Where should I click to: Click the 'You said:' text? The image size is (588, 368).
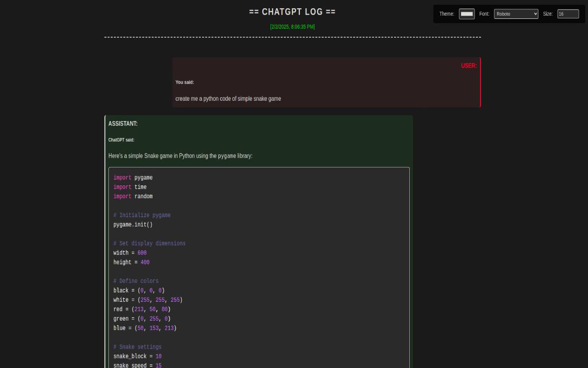click(185, 82)
